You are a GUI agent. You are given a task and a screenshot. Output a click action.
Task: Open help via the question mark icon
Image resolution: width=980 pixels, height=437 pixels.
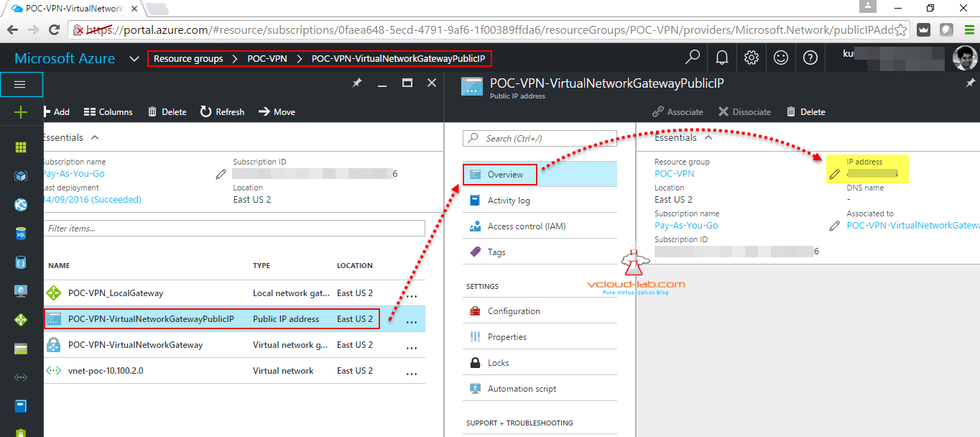[810, 57]
